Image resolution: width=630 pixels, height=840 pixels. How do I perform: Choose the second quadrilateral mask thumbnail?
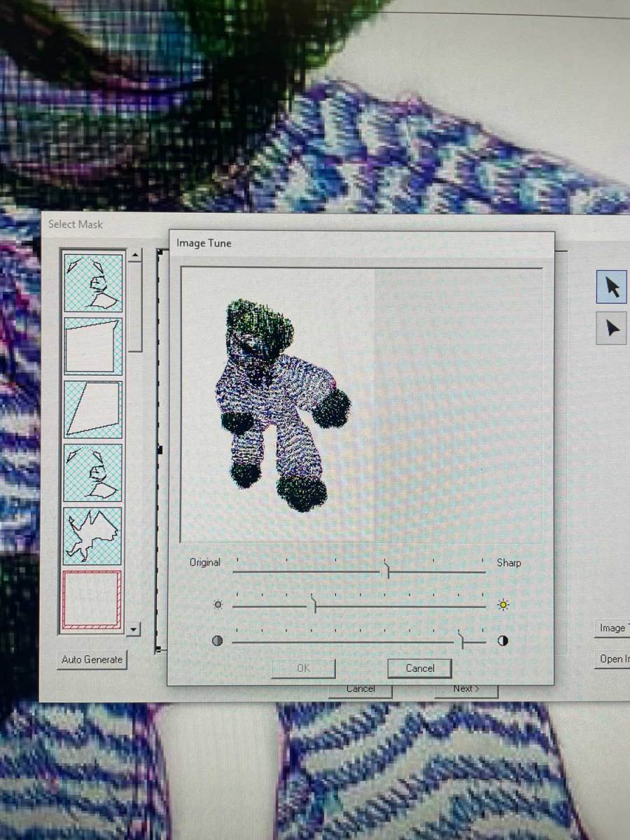point(93,346)
